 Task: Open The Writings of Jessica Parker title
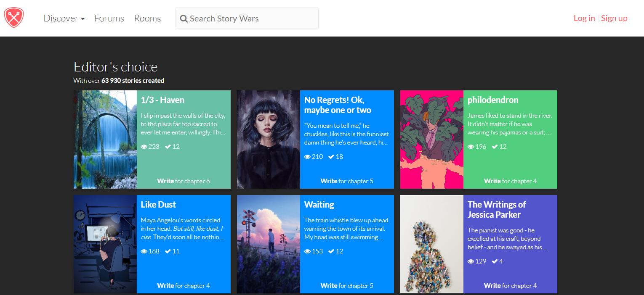point(497,210)
